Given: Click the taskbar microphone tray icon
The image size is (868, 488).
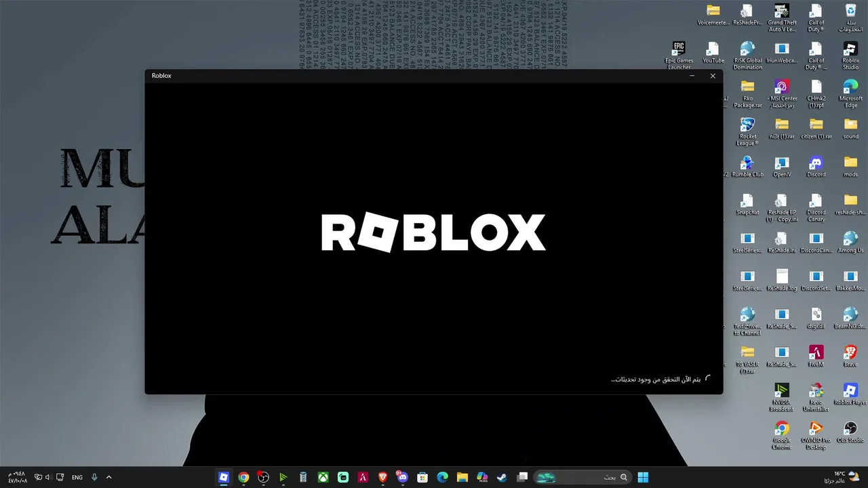Looking at the screenshot, I should point(94,477).
